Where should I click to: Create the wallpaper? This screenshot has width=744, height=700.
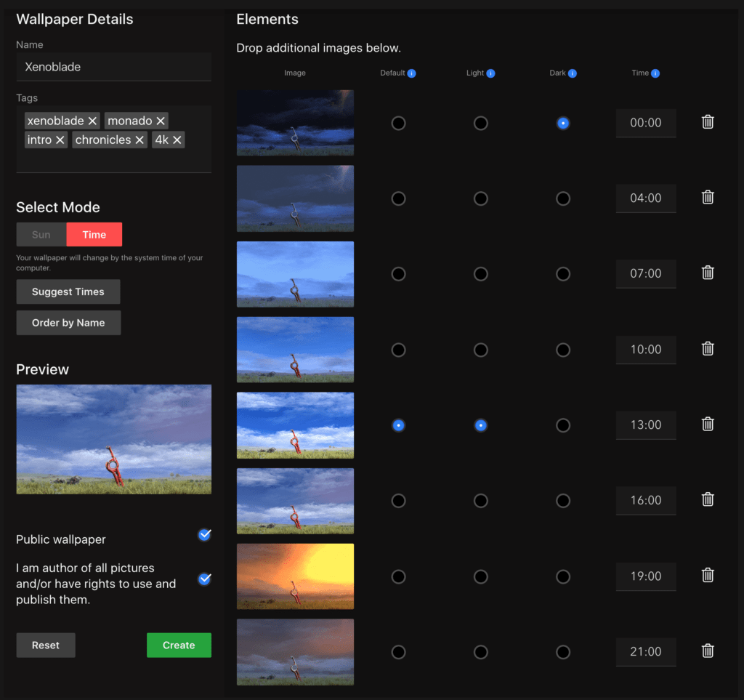point(179,645)
